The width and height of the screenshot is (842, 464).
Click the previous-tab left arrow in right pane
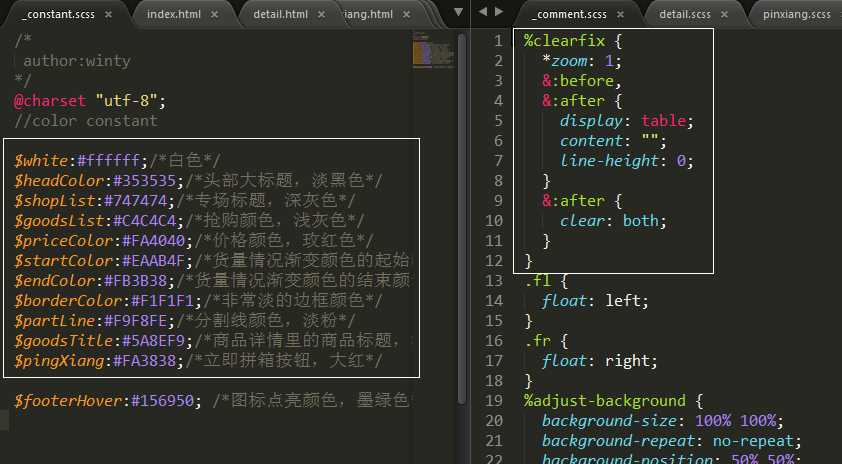482,11
